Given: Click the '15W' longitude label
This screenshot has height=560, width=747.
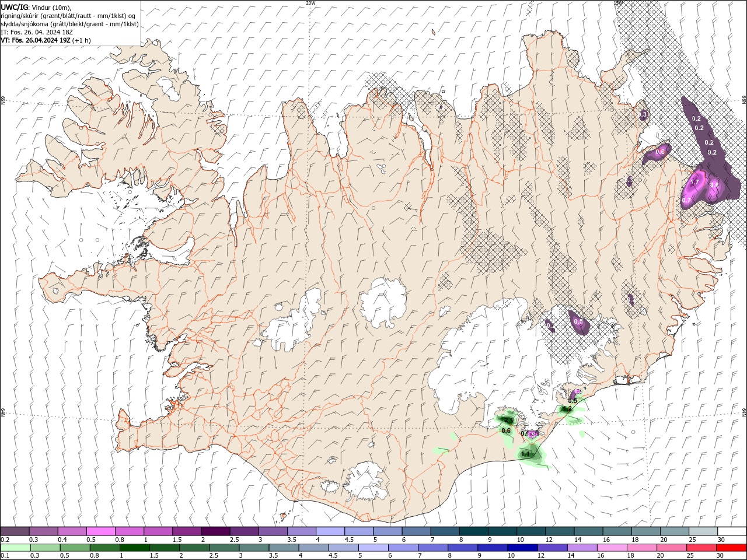Looking at the screenshot, I should (x=617, y=3).
